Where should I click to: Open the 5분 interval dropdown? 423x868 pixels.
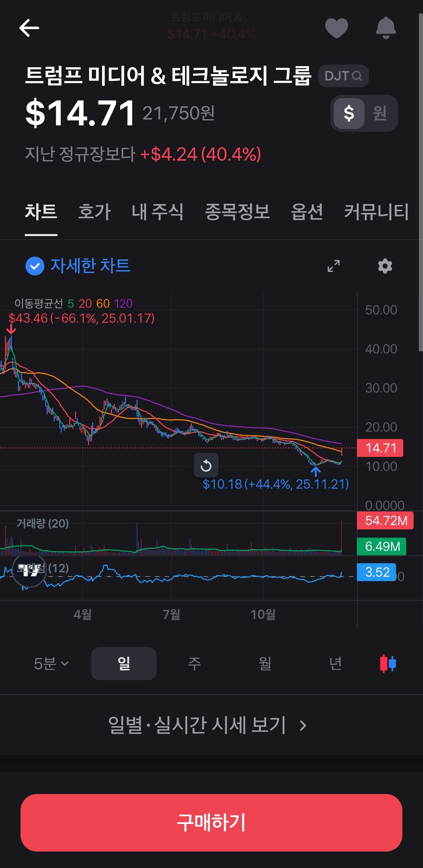(51, 663)
